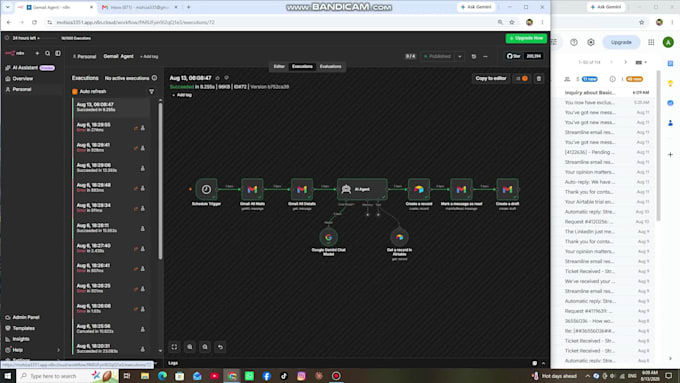Open the Windows Start menu
Screen dimensions: 680x383
coord(7,376)
